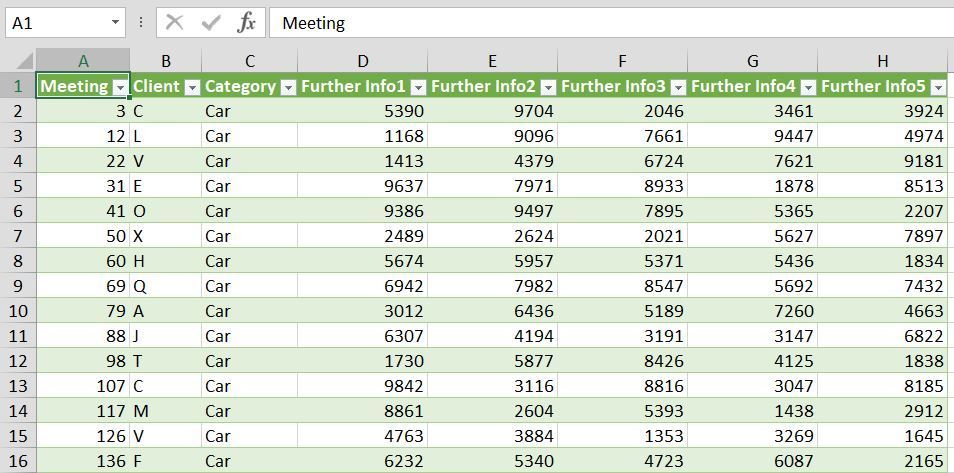Expand the Further Info4 filter dropdown
The height and width of the screenshot is (473, 954).
pyautogui.click(x=808, y=87)
